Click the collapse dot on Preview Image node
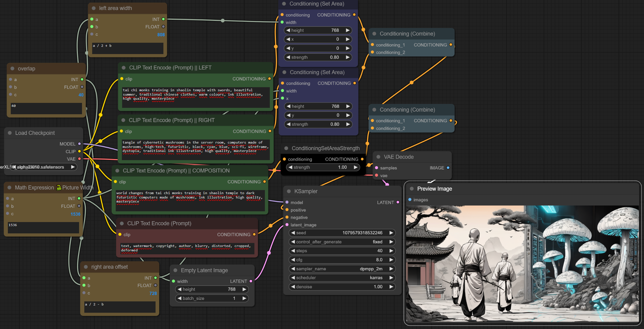 click(412, 189)
